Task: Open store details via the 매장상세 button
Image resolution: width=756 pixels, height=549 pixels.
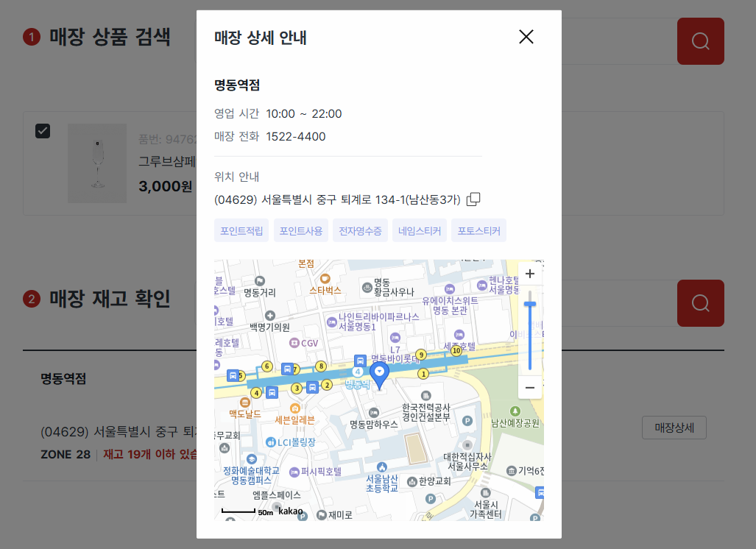Action: tap(674, 428)
